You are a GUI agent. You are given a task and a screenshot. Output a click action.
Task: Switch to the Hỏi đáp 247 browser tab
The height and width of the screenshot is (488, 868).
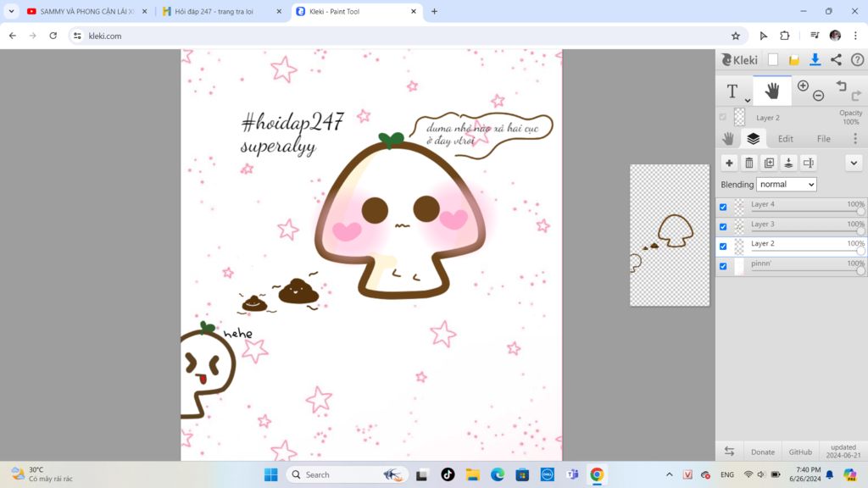click(x=223, y=11)
